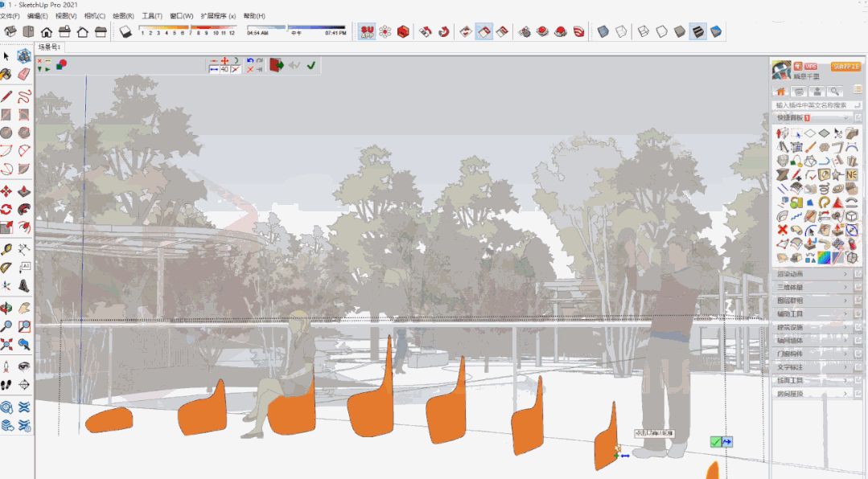The height and width of the screenshot is (479, 868).
Task: Expand the 门窗构件 category
Action: (x=812, y=354)
